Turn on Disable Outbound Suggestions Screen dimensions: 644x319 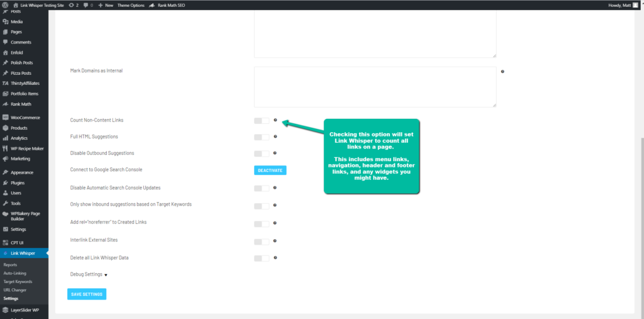click(x=262, y=154)
